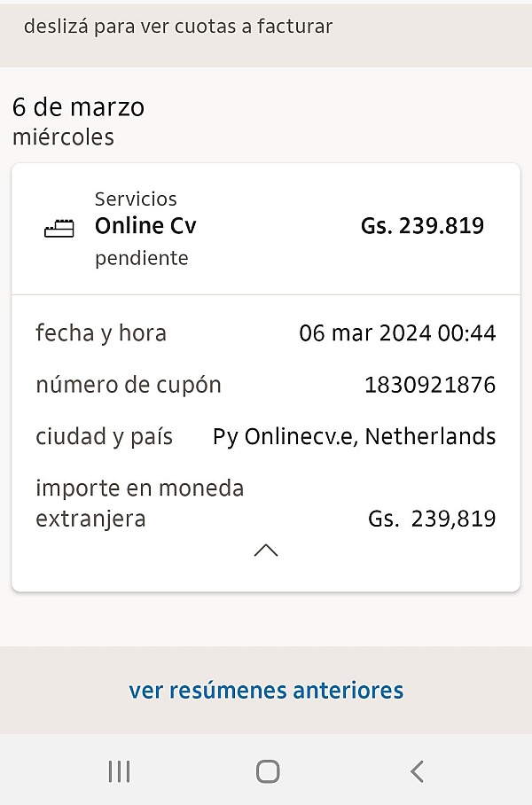Tap the date and time 06 mar 2024 00:44
Viewport: 532px width, 805px height.
pyautogui.click(x=397, y=333)
